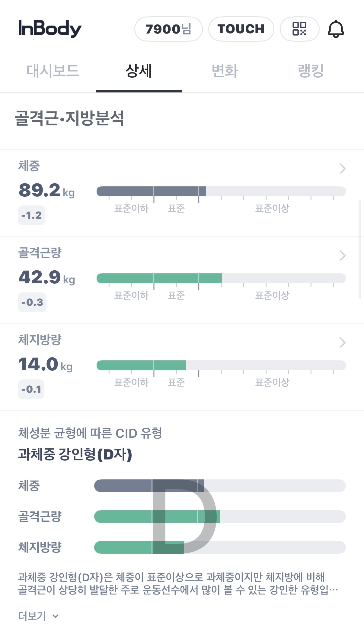The height and width of the screenshot is (638, 364).
Task: Expand the 더보기 chevron
Action: tap(55, 616)
